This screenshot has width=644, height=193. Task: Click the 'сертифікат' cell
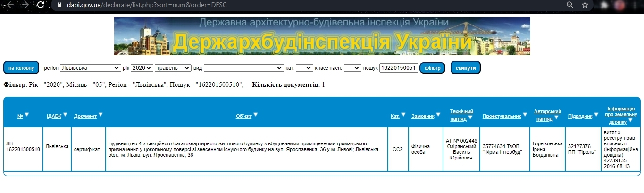[87, 149]
